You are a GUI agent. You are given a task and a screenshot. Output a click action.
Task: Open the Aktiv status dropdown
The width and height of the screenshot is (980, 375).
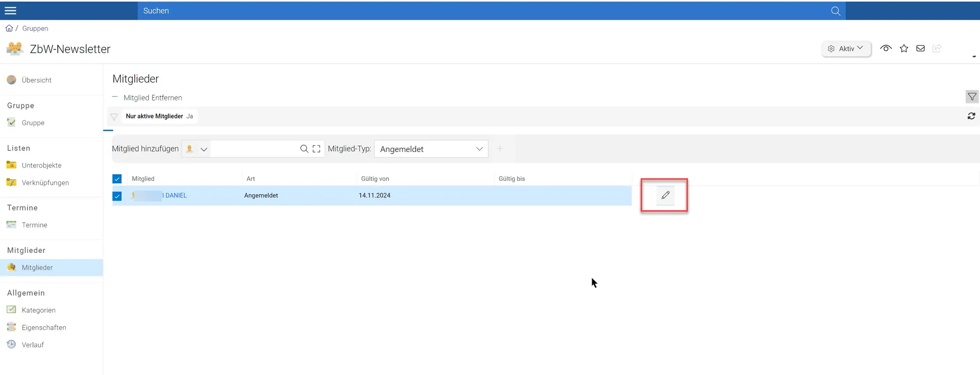point(846,48)
